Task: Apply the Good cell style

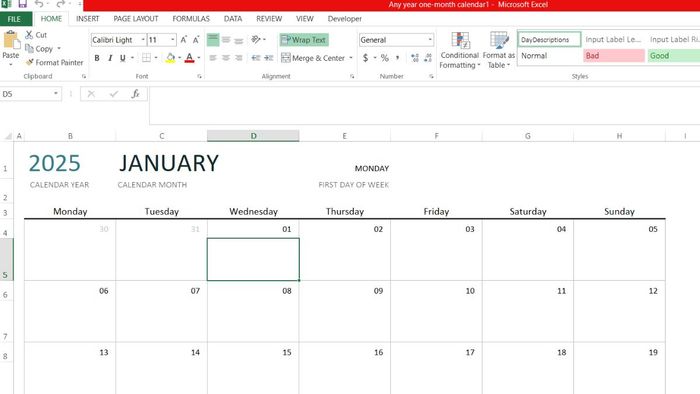Action: click(x=674, y=56)
